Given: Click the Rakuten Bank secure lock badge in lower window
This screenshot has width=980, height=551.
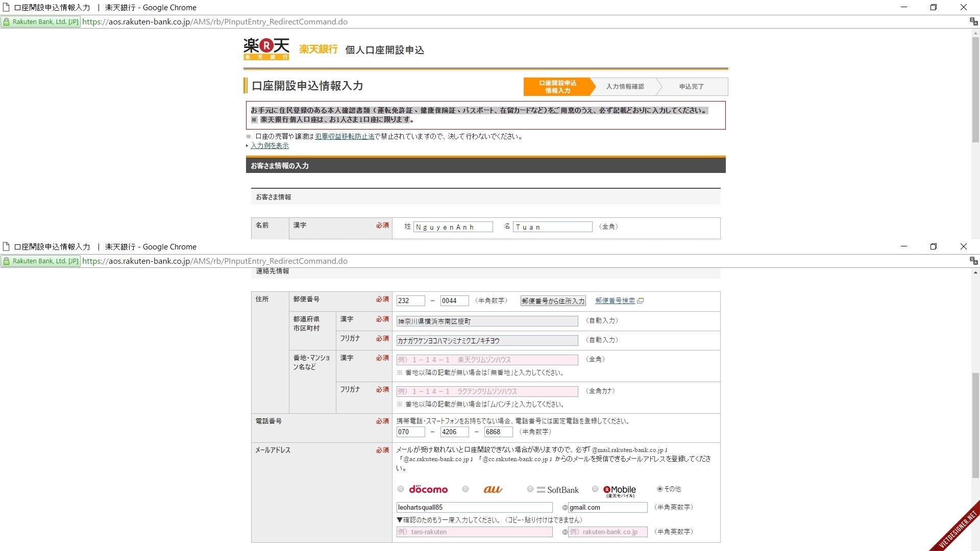Looking at the screenshot, I should click(x=41, y=261).
